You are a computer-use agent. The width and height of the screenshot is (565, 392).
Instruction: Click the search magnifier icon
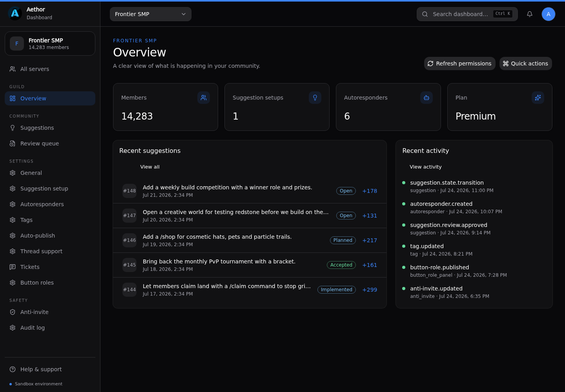425,14
